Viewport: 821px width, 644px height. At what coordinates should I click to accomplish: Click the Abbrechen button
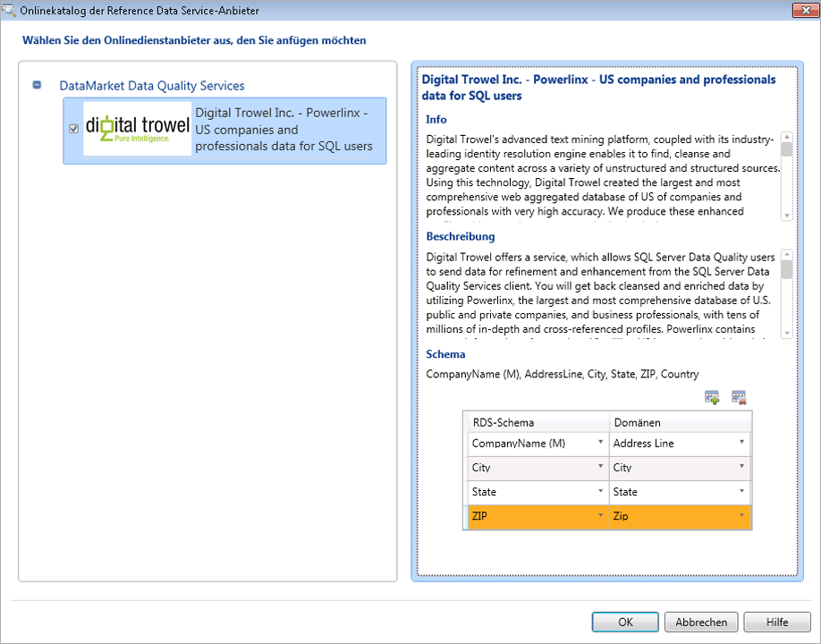click(x=700, y=622)
